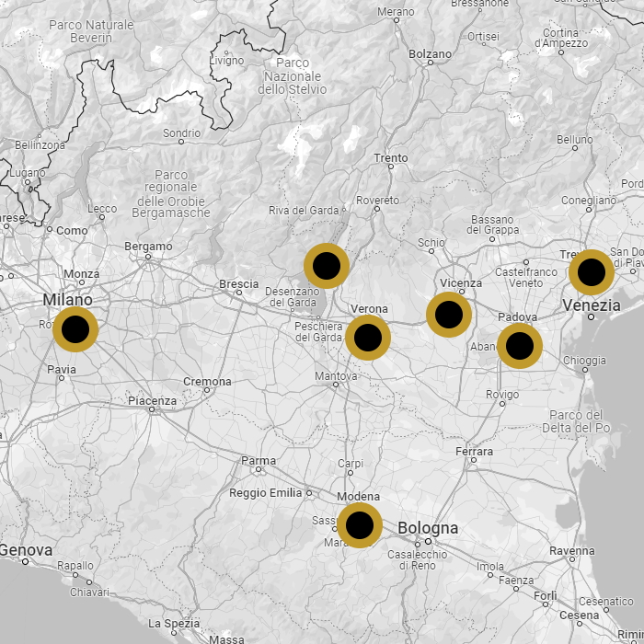Image resolution: width=644 pixels, height=644 pixels.
Task: Select the Cremona city label
Action: pos(207,382)
